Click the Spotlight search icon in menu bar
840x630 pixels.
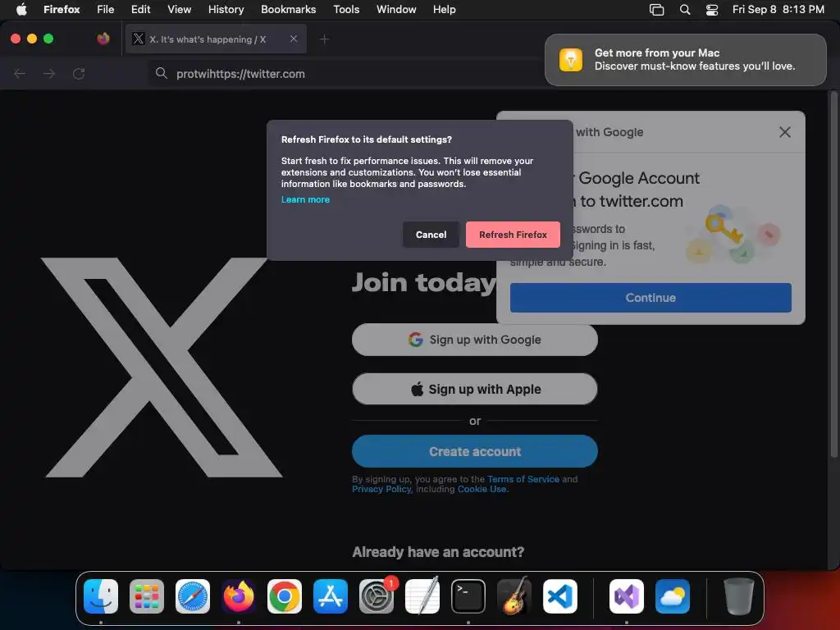(x=685, y=10)
